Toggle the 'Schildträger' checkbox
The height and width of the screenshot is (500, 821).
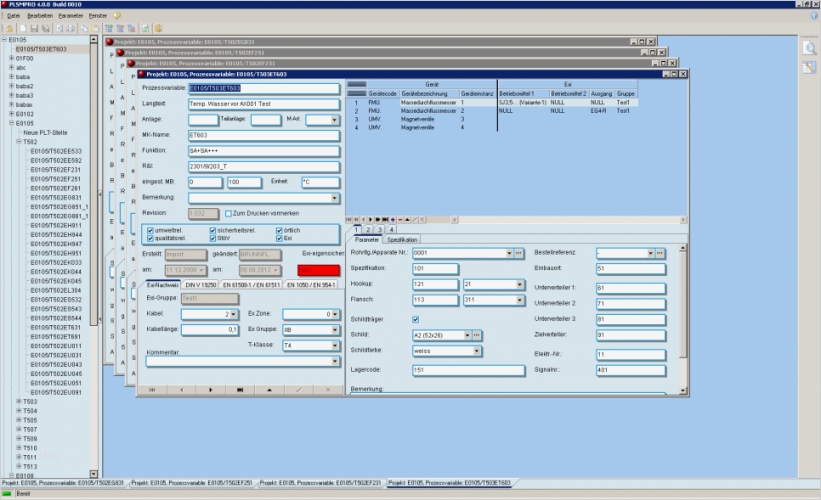416,319
